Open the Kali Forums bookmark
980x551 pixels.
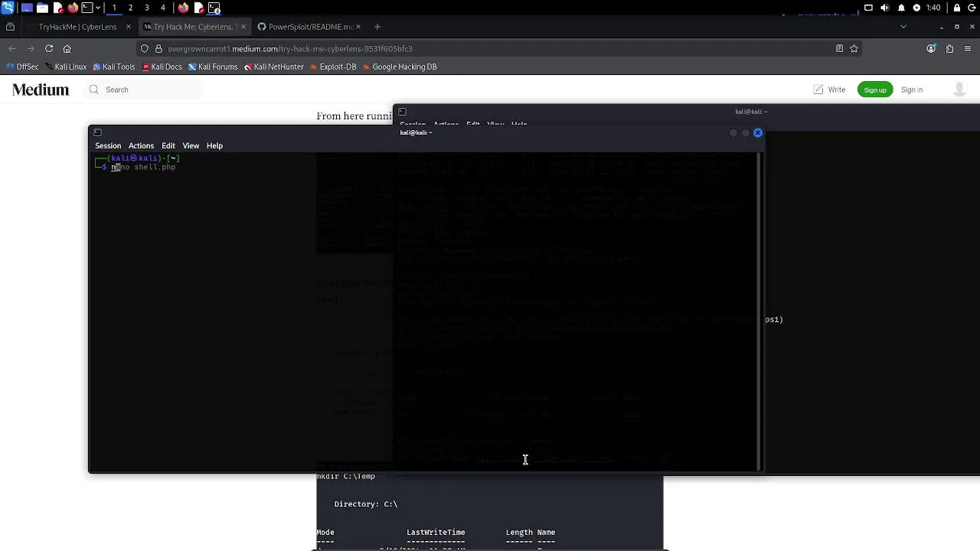[213, 67]
